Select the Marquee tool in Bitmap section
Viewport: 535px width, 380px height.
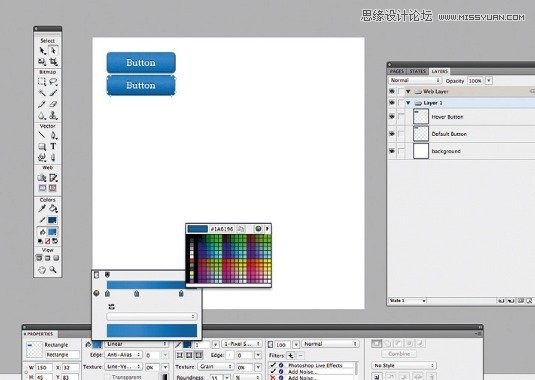pos(42,82)
